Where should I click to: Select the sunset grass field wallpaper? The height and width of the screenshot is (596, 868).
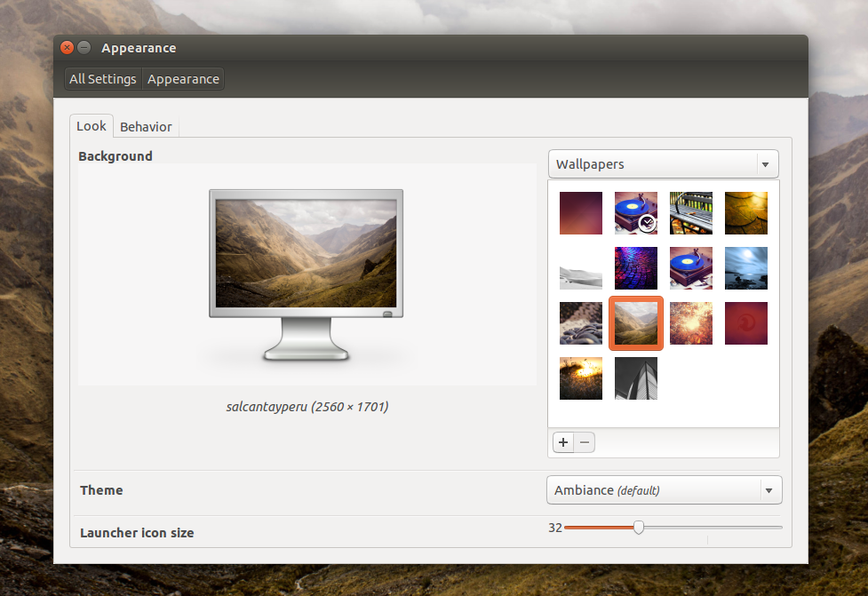(x=581, y=378)
